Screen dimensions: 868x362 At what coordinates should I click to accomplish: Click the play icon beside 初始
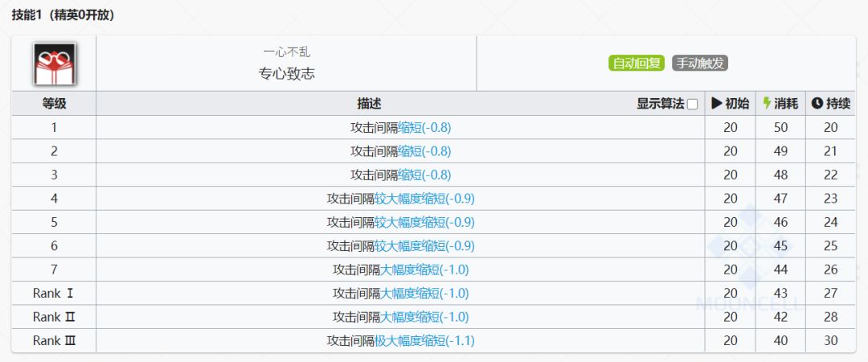[717, 103]
